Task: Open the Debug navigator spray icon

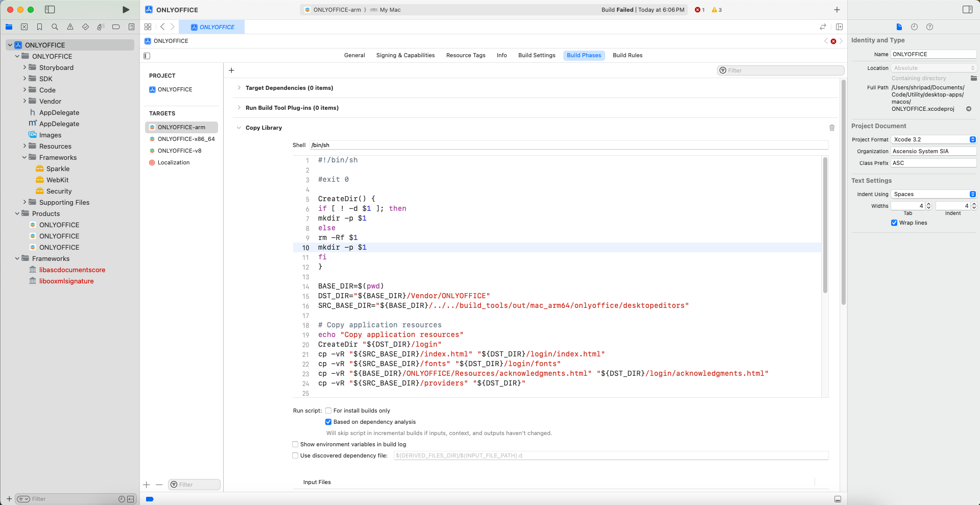Action: click(x=101, y=27)
